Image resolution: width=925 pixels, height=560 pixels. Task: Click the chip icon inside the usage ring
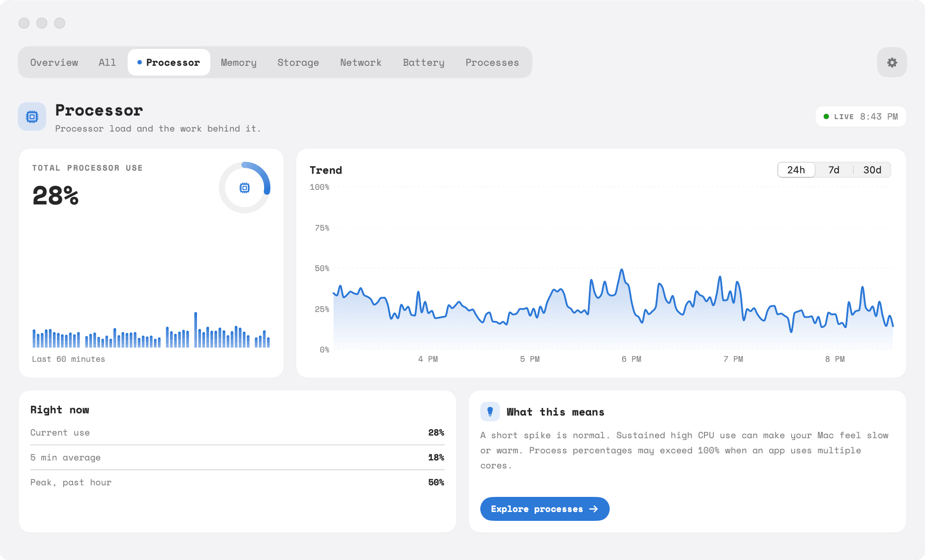coord(245,188)
